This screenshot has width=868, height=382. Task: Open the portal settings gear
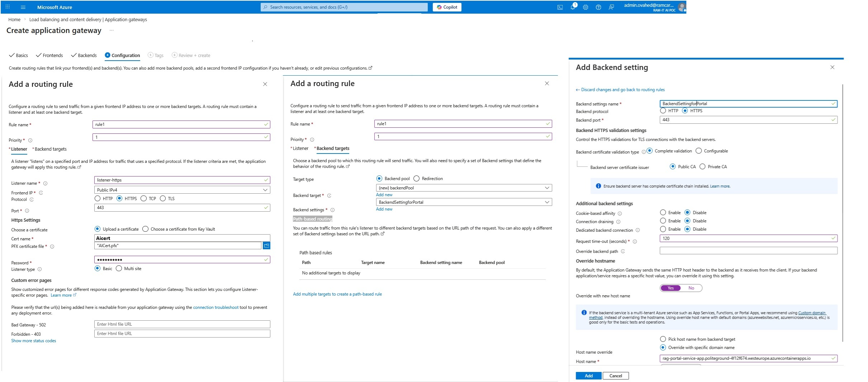(x=586, y=7)
